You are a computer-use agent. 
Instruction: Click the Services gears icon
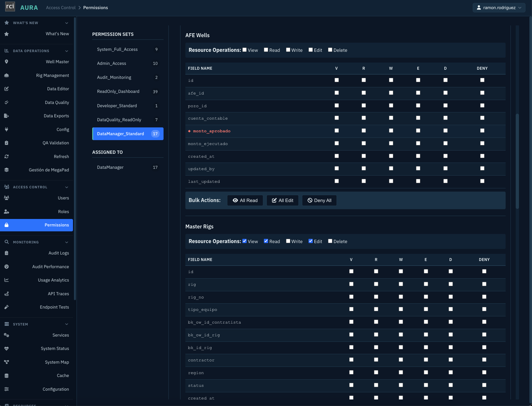(x=7, y=335)
